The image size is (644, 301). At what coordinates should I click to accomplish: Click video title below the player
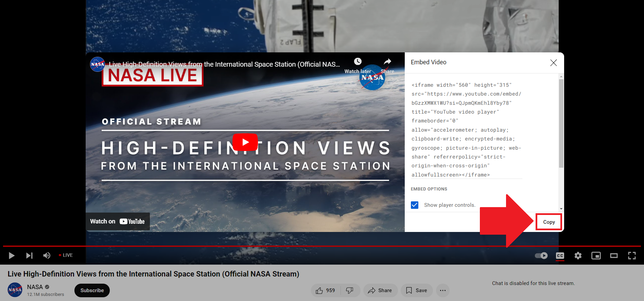pos(153,274)
